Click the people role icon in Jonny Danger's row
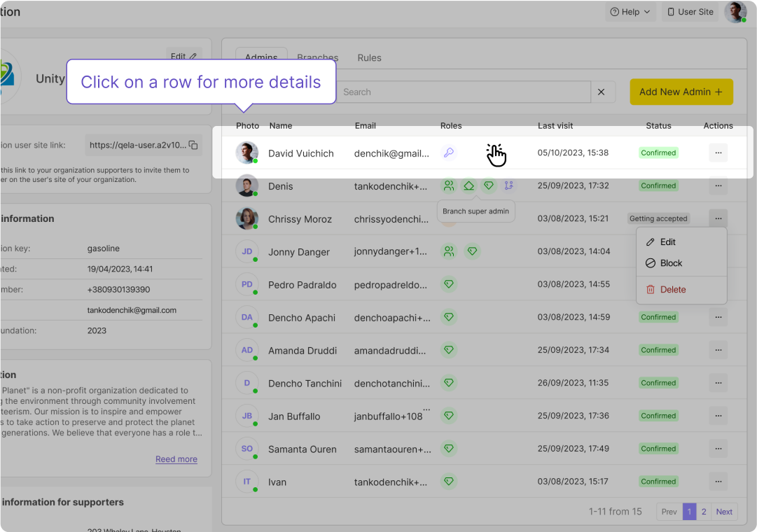This screenshot has width=757, height=532. [448, 251]
